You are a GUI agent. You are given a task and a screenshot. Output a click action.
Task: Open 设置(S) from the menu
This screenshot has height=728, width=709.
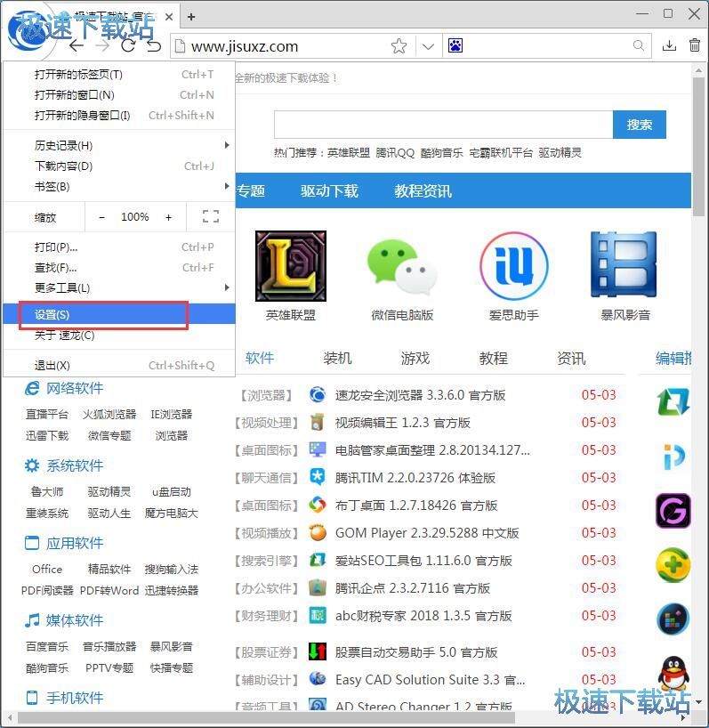click(119, 314)
